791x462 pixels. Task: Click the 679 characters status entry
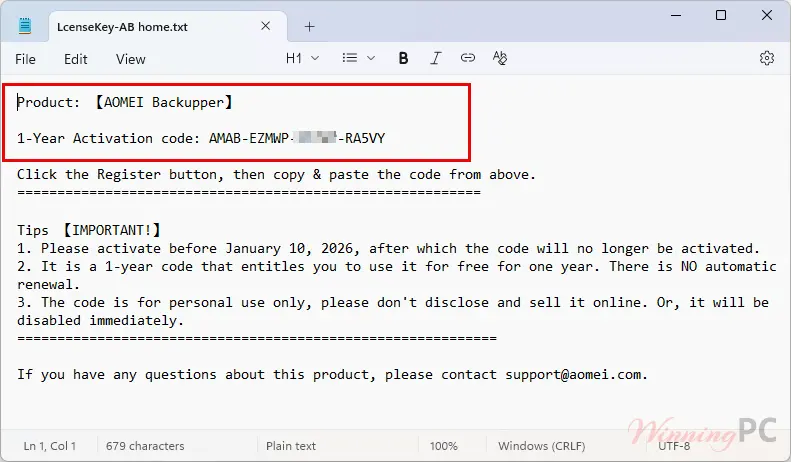tap(145, 446)
